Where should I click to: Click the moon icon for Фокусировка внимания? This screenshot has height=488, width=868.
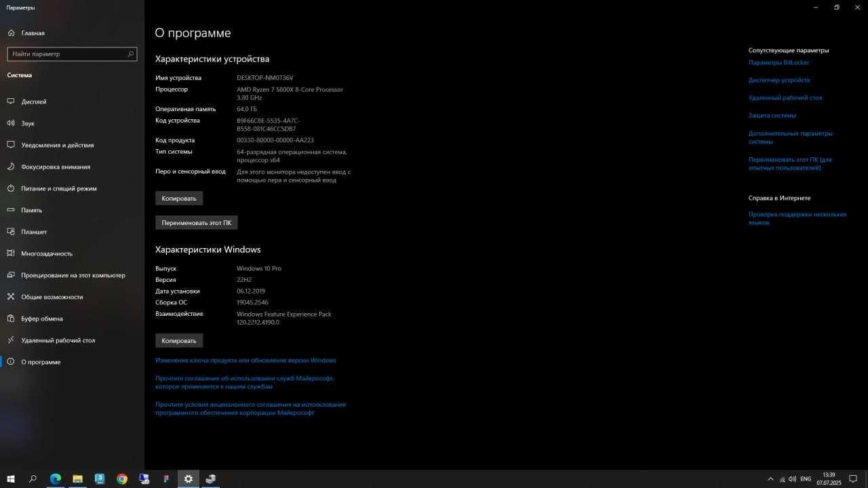pos(10,167)
